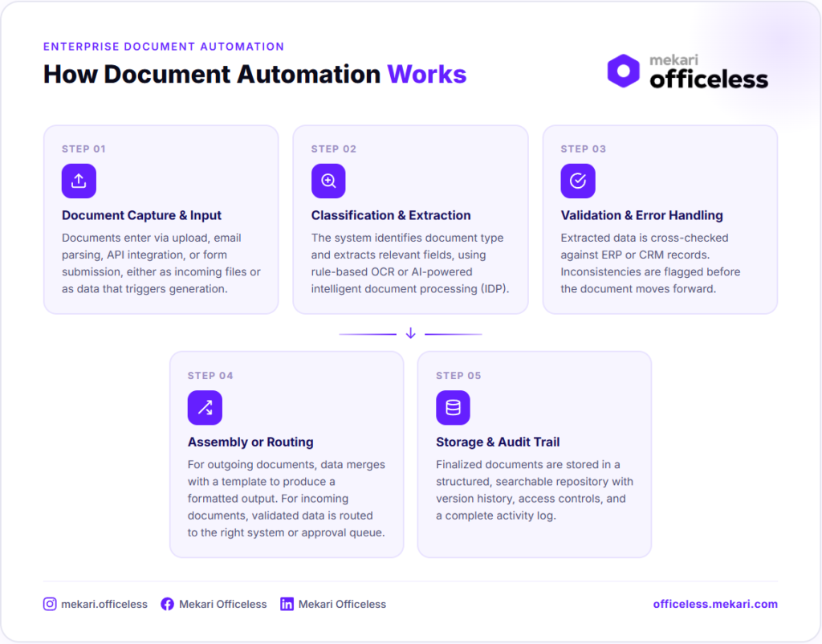Click the 'STEP 04' label
Screen dimensions: 822x644
210,376
